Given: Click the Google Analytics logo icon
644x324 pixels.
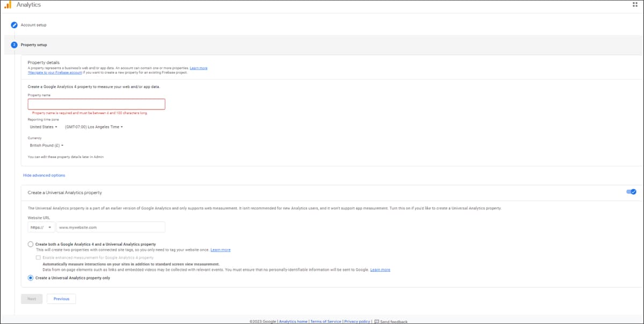Looking at the screenshot, I should click(8, 5).
